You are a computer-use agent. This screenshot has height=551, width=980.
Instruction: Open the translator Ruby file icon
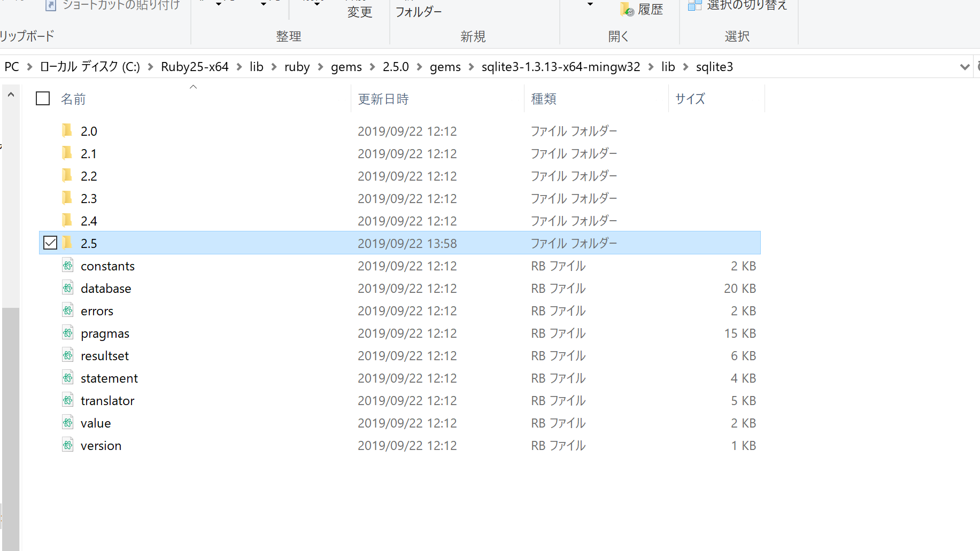(x=68, y=400)
